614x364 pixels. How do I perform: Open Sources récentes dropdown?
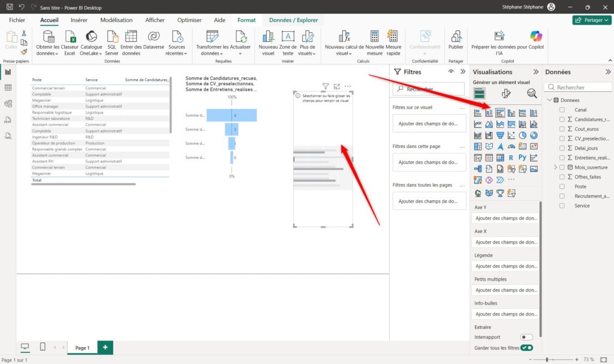pos(176,43)
